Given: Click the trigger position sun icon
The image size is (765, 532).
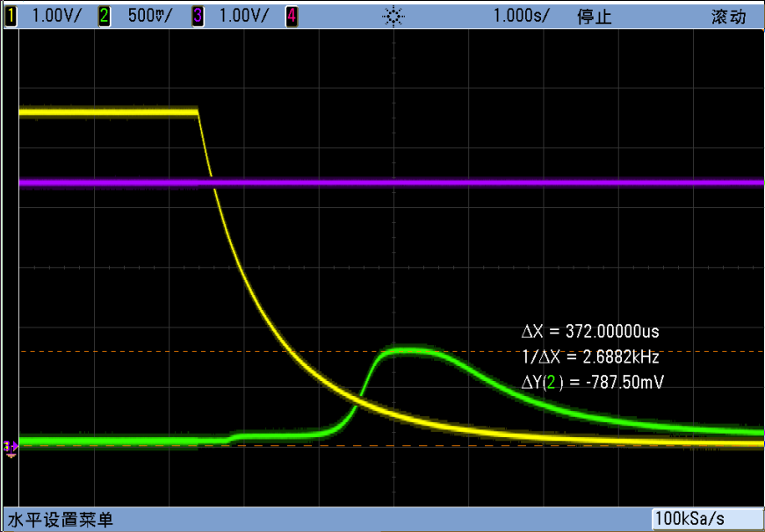Looking at the screenshot, I should (393, 18).
